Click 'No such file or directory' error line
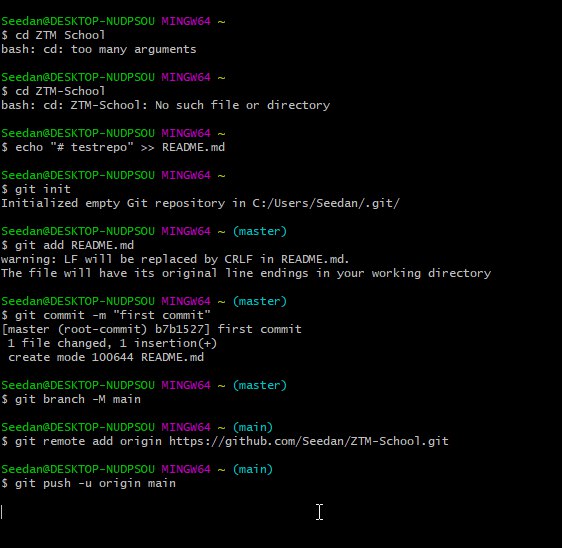 [x=165, y=105]
